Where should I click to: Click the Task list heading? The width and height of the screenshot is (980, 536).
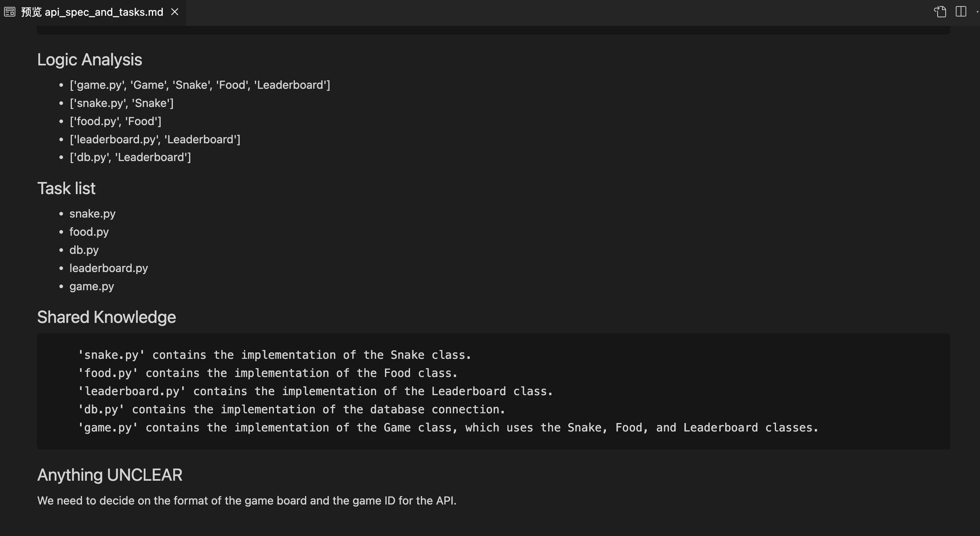(x=66, y=188)
